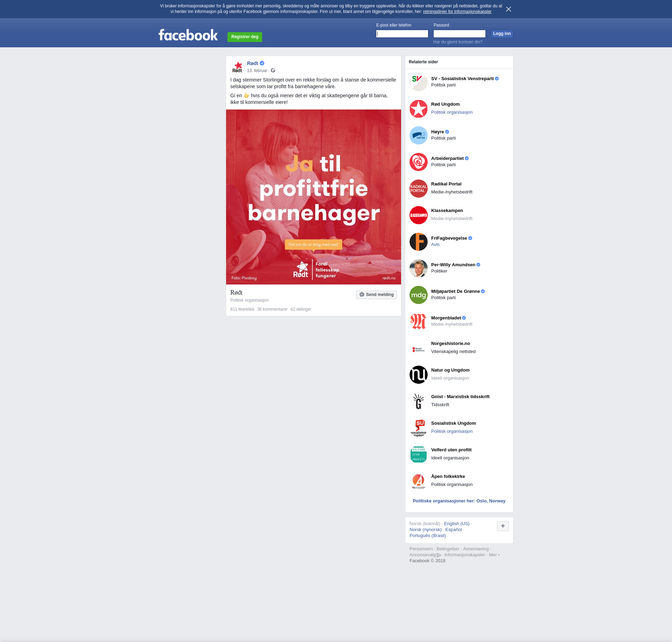Open Gnist - Marxistisk tidsskrift page name
The width and height of the screenshot is (672, 642).
pos(460,397)
